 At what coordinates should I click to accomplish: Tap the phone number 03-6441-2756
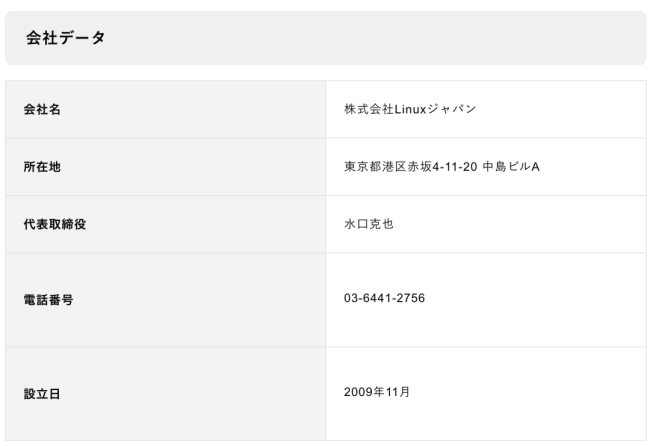385,298
